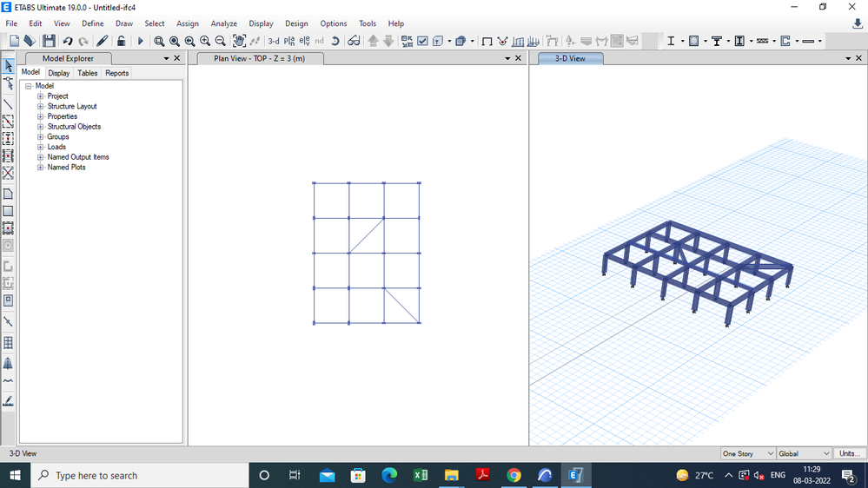Toggle the checkmark display options icon
868x488 pixels.
pos(422,41)
